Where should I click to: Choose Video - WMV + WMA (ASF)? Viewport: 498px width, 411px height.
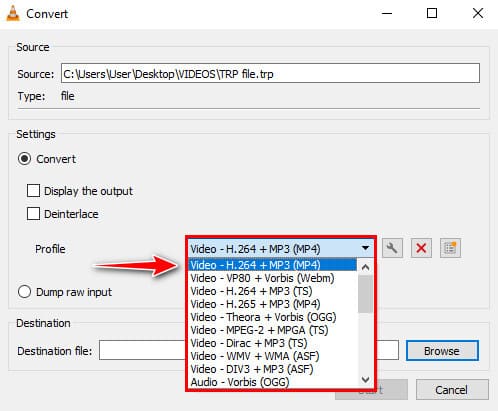coord(272,356)
